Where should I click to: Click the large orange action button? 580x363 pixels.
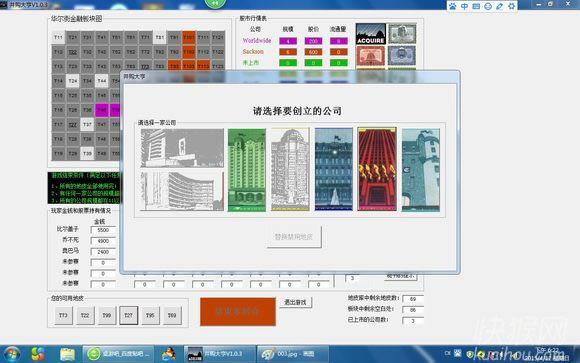pyautogui.click(x=238, y=312)
